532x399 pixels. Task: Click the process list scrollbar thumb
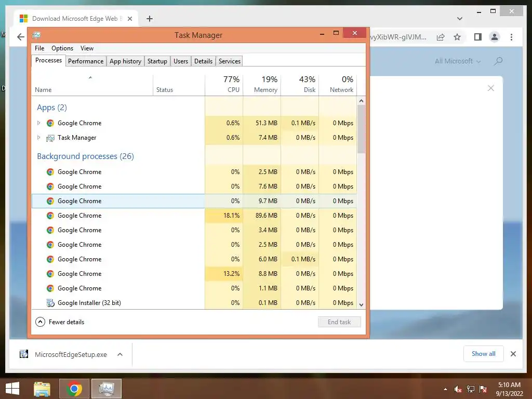click(x=362, y=129)
